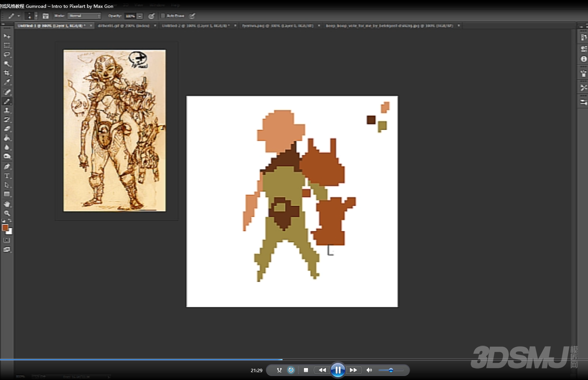
Task: Select the Crop tool
Action: pyautogui.click(x=7, y=73)
